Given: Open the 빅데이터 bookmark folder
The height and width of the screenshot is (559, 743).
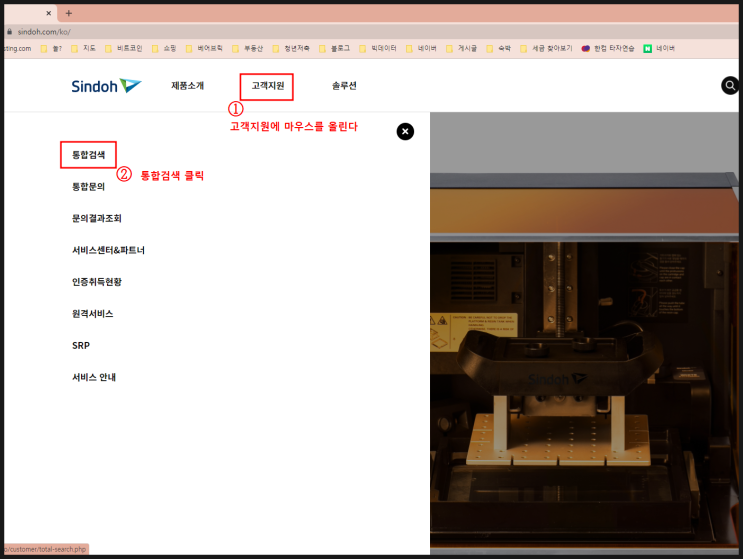Looking at the screenshot, I should pos(378,48).
